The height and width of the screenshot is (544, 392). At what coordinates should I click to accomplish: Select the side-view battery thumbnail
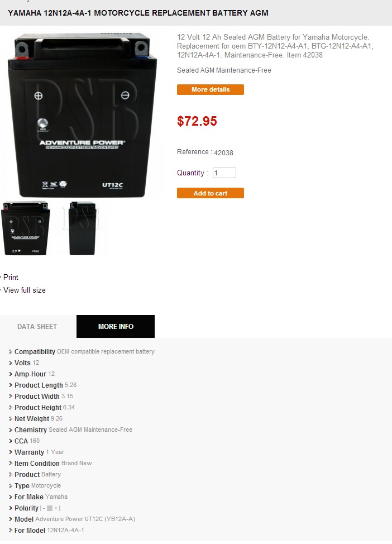click(82, 228)
